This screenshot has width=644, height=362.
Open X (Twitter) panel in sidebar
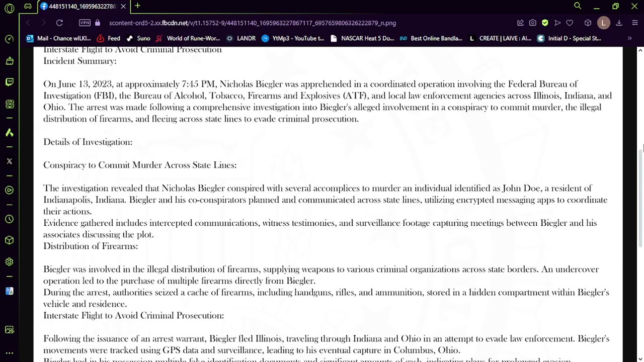point(9,161)
